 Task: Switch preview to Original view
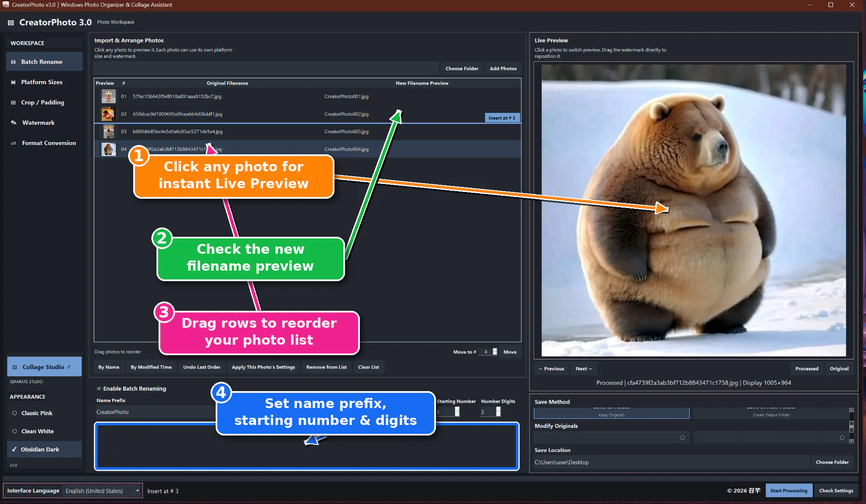839,369
